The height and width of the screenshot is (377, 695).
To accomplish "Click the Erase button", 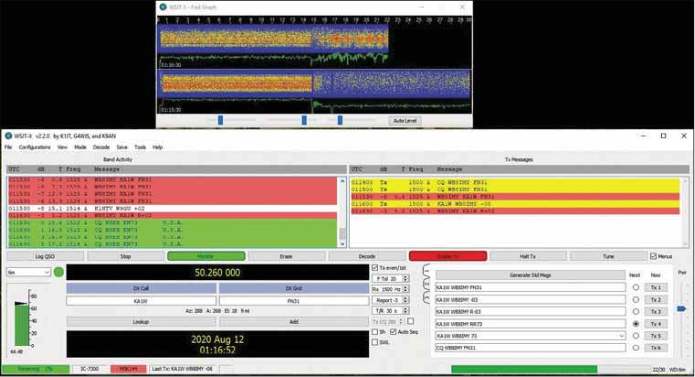I will [286, 256].
